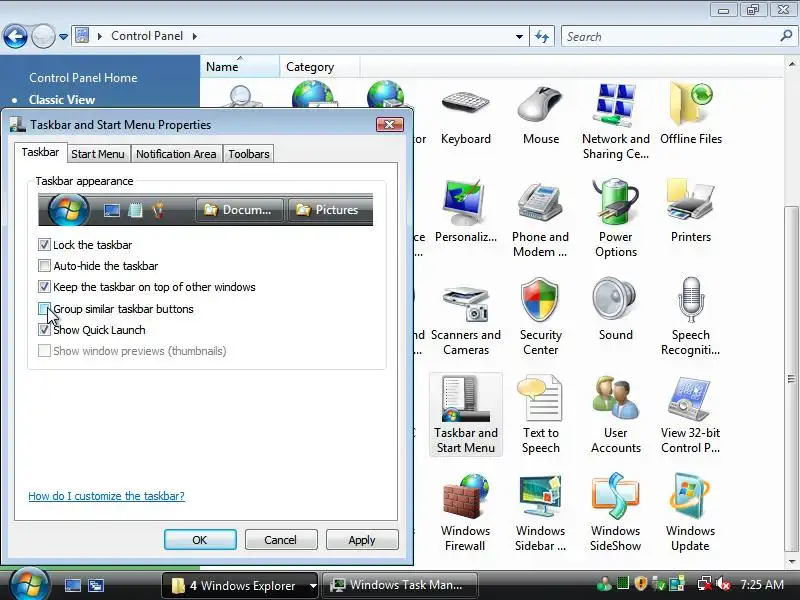The width and height of the screenshot is (800, 600).
Task: Click Switch between windows Quick Launch icon
Action: (x=96, y=585)
